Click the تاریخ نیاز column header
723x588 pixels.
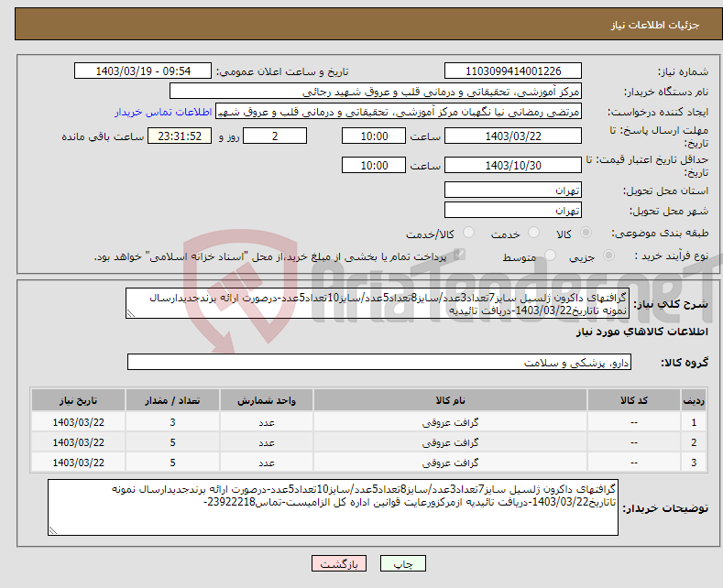point(79,400)
